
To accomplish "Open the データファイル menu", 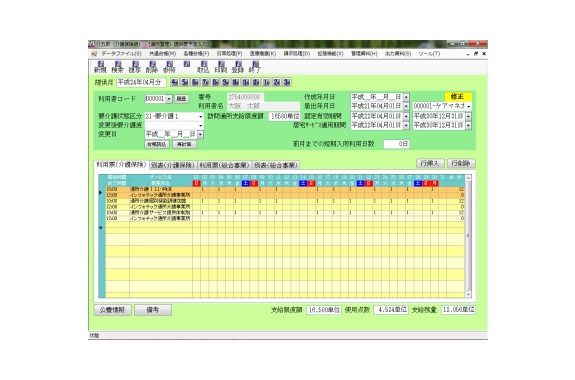I will click(121, 54).
